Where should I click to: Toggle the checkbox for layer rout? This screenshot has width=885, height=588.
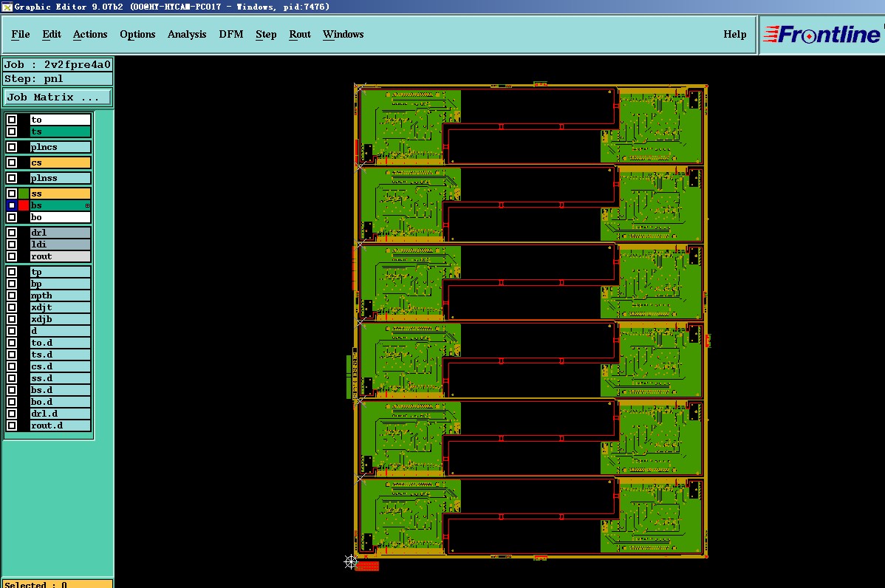12,256
